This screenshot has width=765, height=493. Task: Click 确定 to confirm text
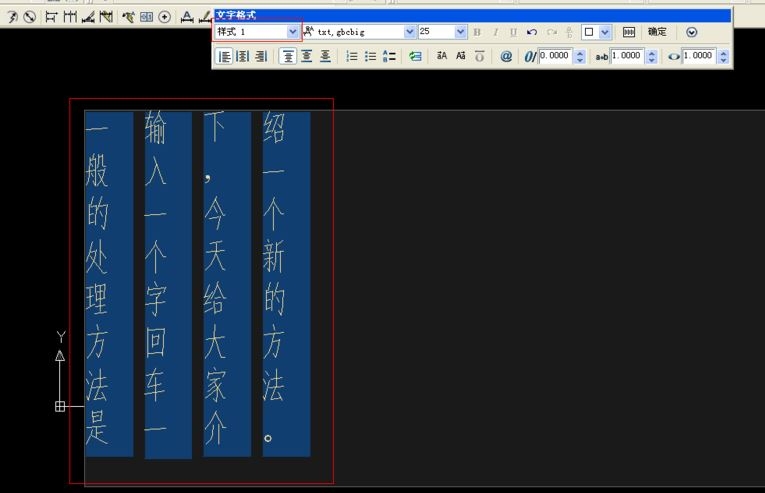coord(657,32)
